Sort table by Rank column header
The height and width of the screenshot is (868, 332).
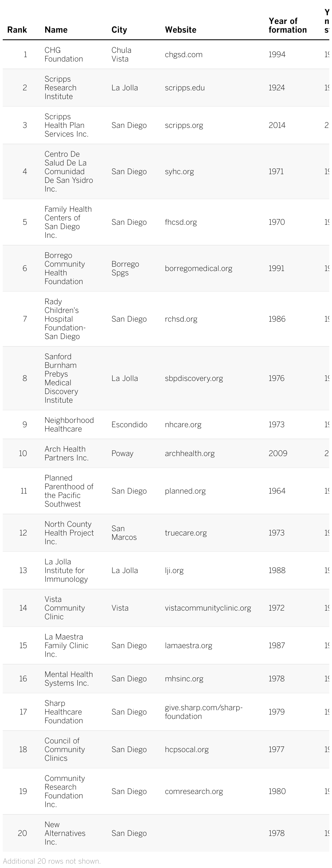point(17,30)
